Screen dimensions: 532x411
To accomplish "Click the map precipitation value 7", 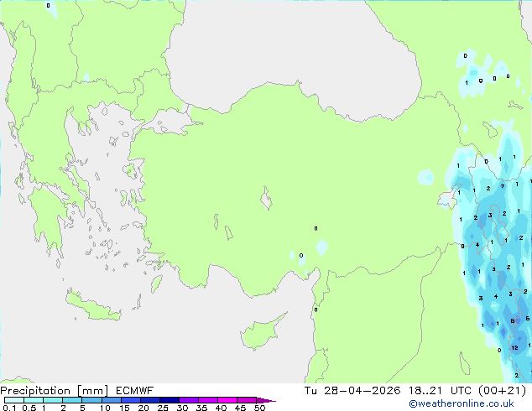I will pyautogui.click(x=503, y=186).
